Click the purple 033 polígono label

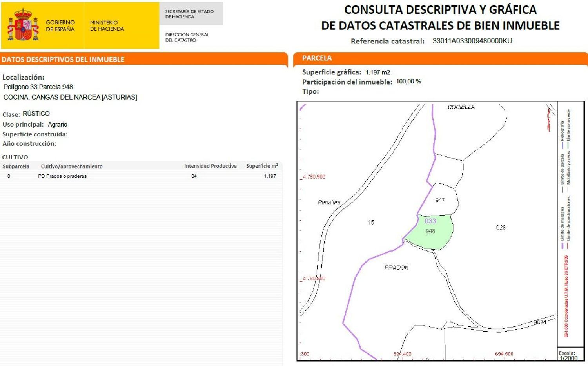430,220
